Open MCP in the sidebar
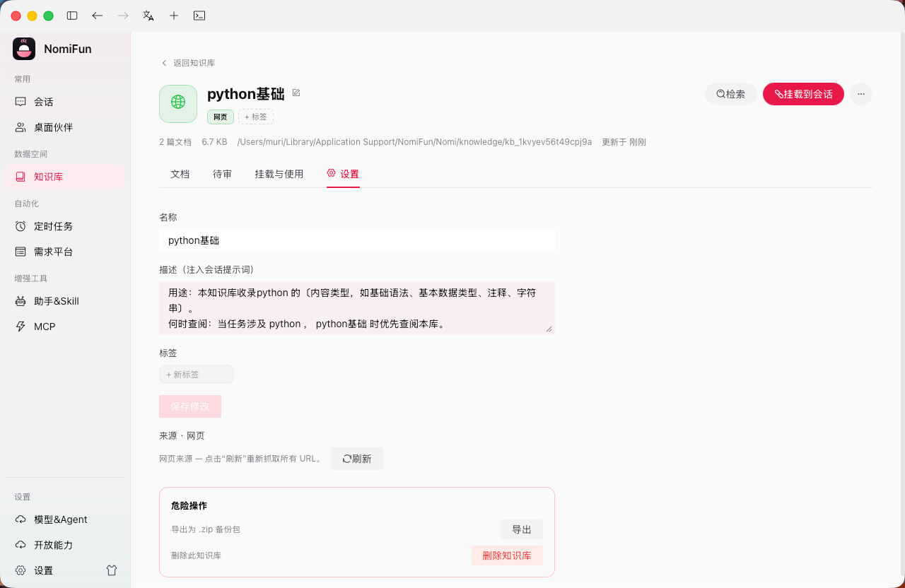 [x=65, y=327]
